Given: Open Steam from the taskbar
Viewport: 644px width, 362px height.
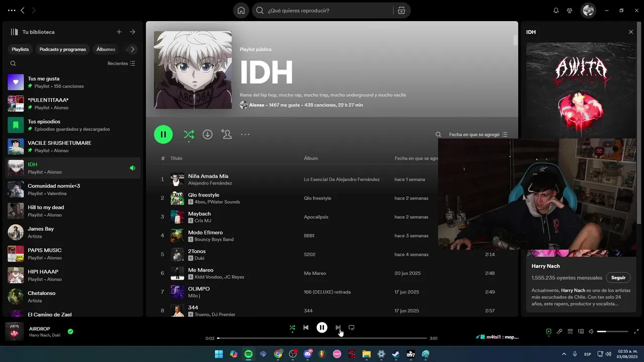Looking at the screenshot, I should [x=396, y=354].
